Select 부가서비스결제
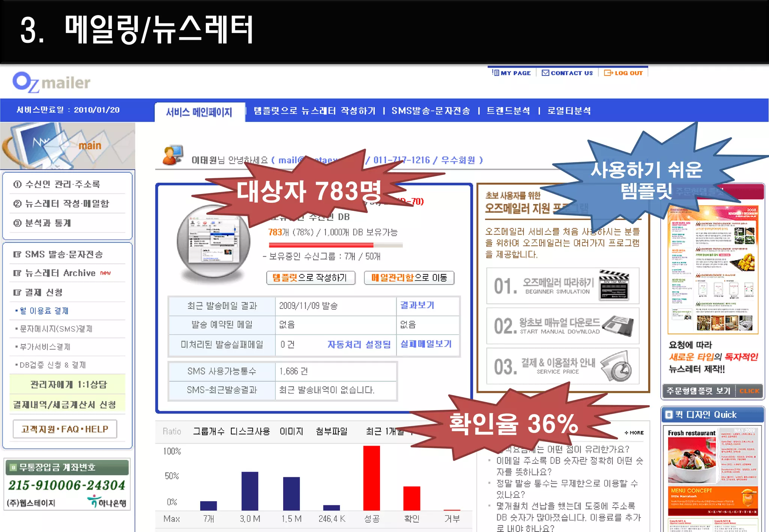Screen dimensions: 769x532 click(42, 347)
